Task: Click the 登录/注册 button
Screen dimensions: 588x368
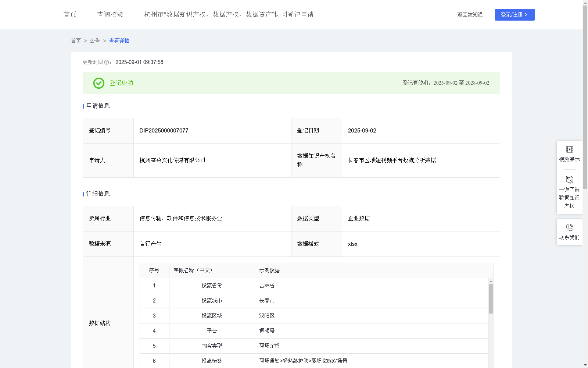Action: [x=514, y=15]
